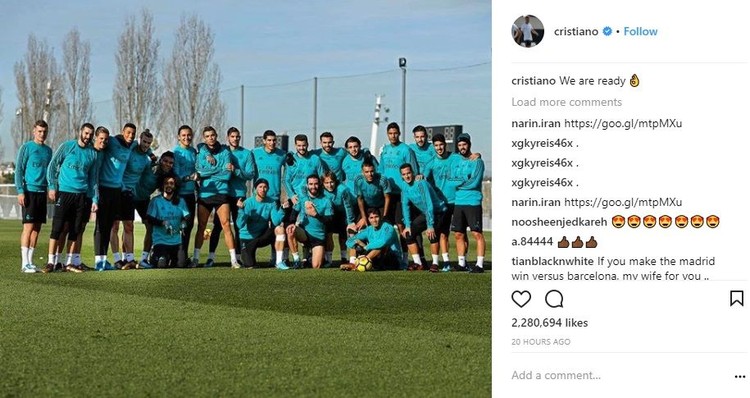Open comments using the speech bubble icon
The width and height of the screenshot is (750, 398).
[554, 299]
